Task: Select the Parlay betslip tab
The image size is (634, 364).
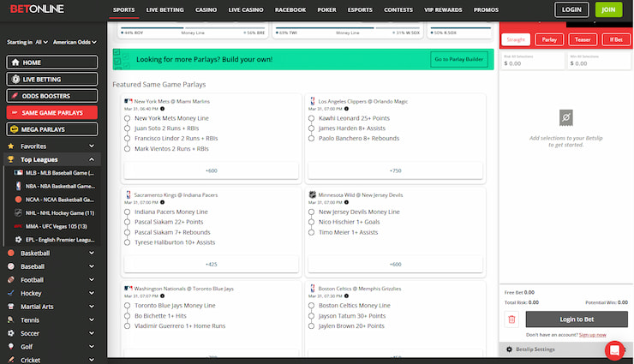Action: click(x=550, y=39)
